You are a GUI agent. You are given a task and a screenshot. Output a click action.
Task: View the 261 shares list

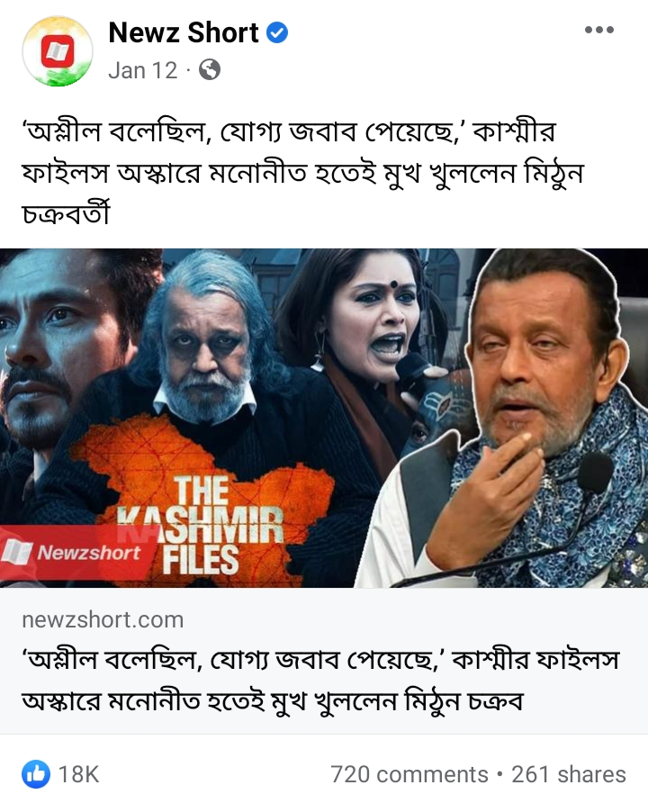[568, 774]
